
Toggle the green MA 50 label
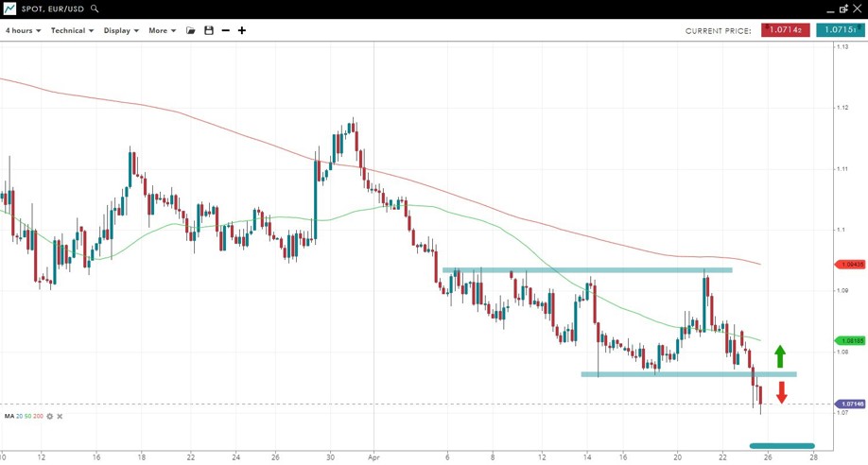coord(29,416)
